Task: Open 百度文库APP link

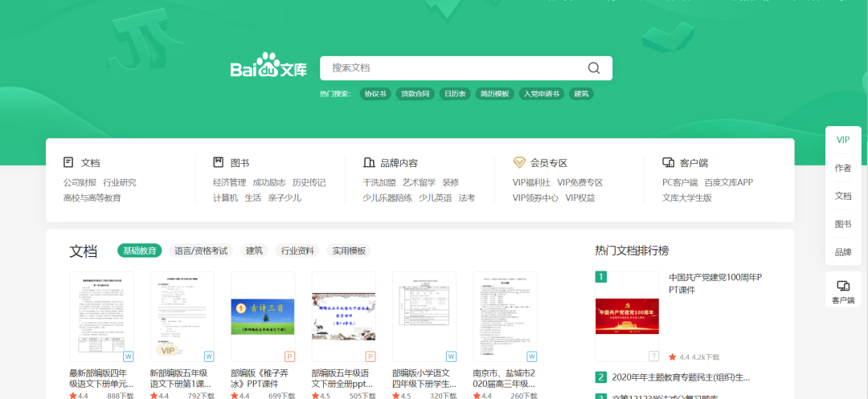Action: [728, 182]
